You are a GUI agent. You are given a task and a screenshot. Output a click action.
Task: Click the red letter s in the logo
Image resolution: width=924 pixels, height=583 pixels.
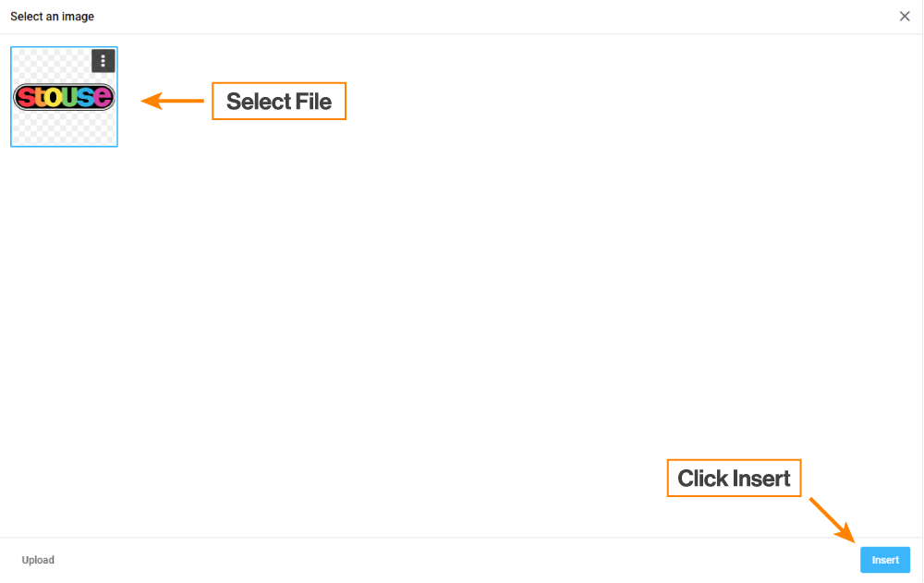tap(24, 97)
